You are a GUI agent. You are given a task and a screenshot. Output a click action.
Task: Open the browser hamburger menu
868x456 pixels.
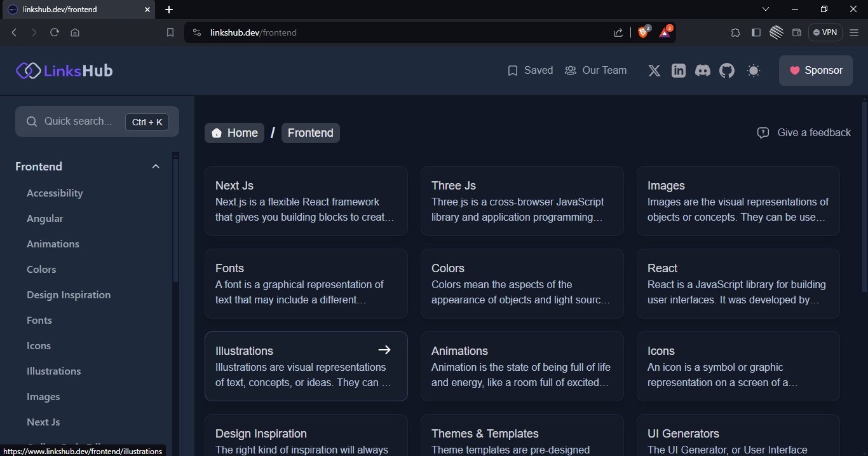(x=855, y=32)
